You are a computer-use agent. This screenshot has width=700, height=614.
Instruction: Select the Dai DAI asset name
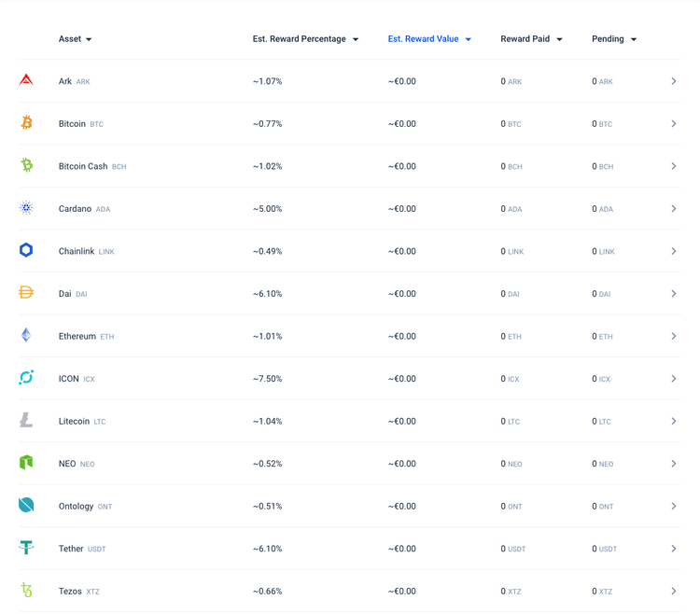73,294
